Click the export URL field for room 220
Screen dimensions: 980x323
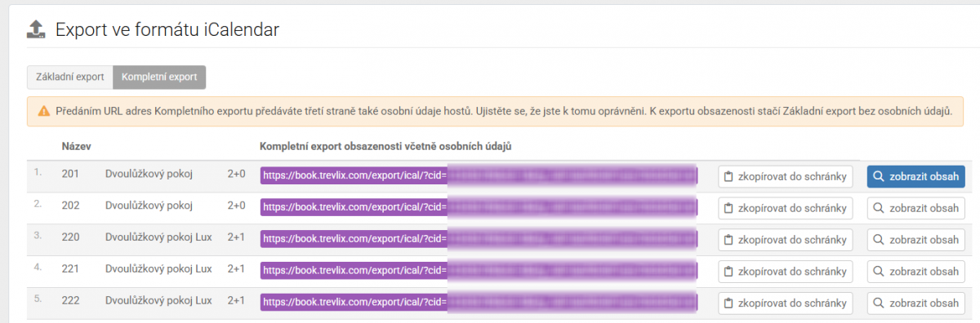tap(479, 240)
